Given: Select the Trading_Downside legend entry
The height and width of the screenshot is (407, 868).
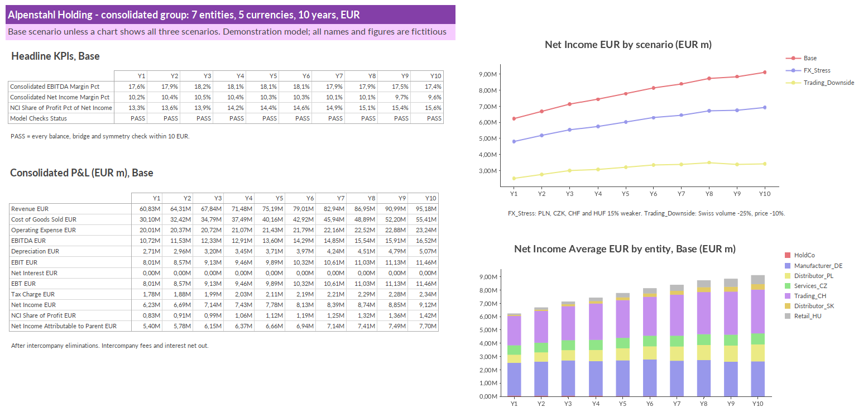Looking at the screenshot, I should [x=819, y=83].
